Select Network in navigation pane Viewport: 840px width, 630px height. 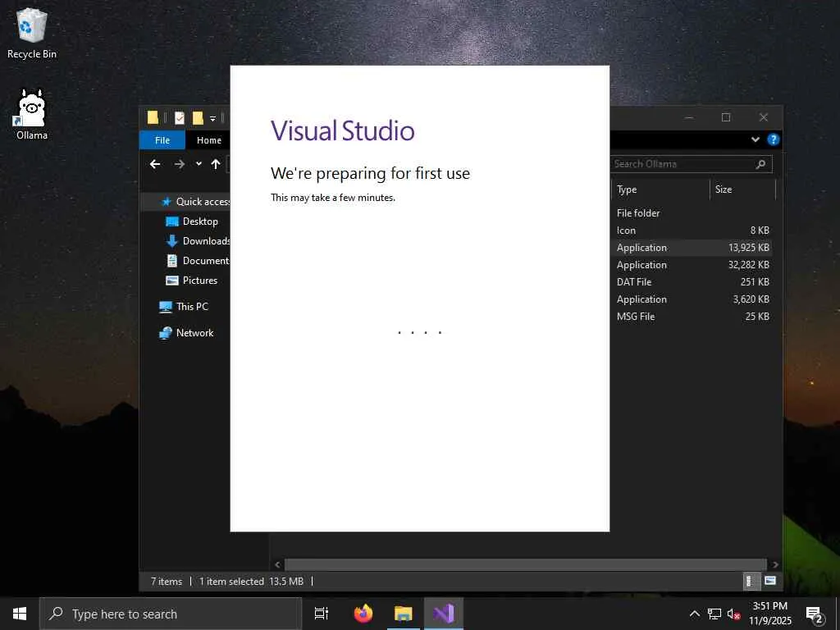click(186, 333)
